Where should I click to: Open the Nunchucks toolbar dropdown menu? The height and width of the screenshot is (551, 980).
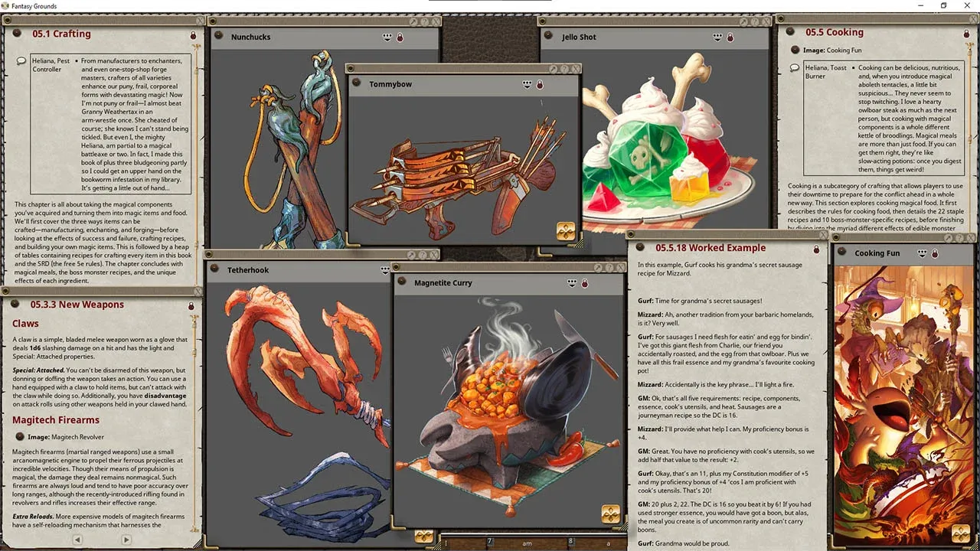(x=387, y=37)
